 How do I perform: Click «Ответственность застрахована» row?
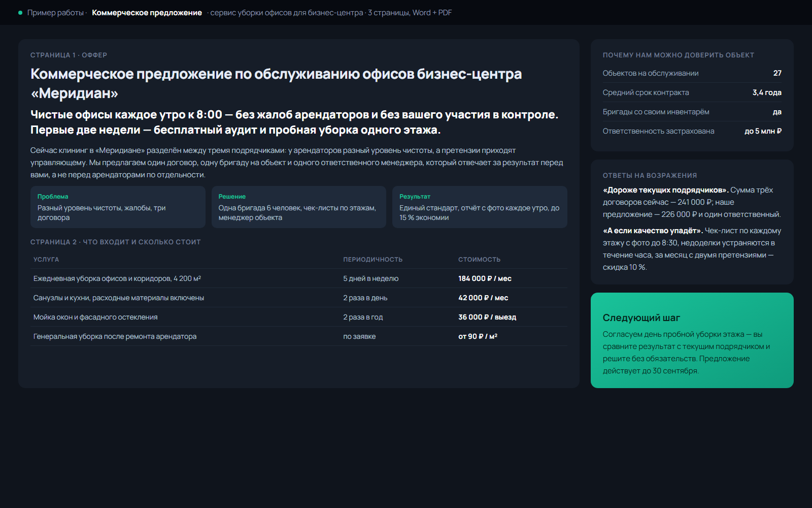click(x=692, y=131)
